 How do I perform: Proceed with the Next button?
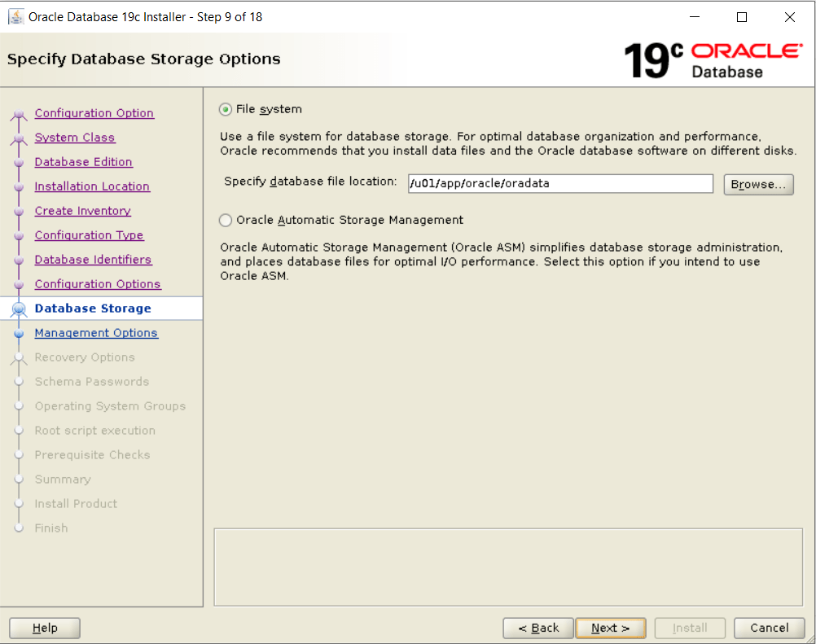point(610,628)
